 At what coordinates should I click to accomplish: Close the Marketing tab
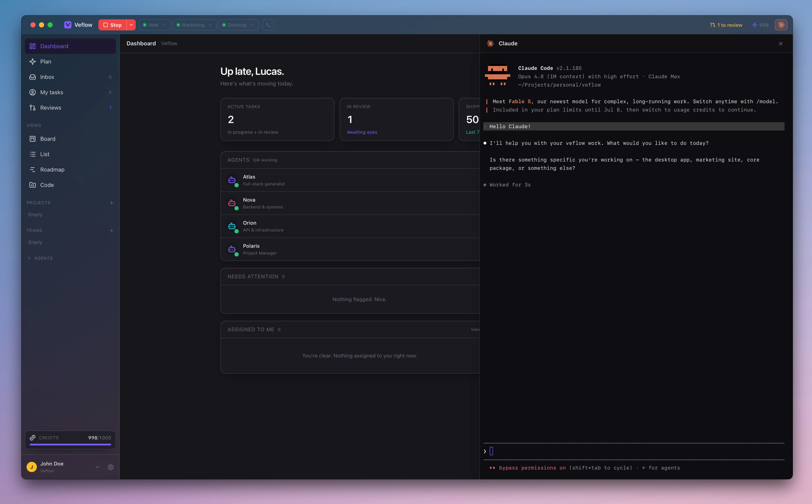click(210, 25)
